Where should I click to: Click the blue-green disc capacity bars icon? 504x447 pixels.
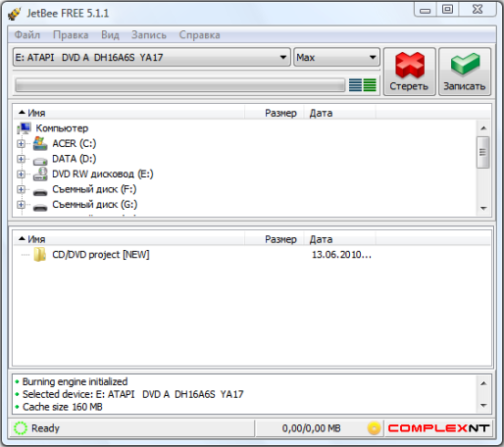pyautogui.click(x=363, y=85)
